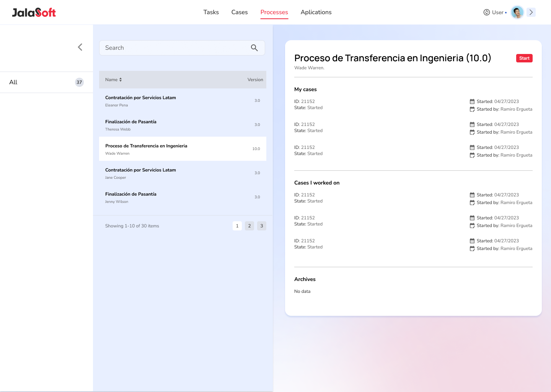Viewport: 551px width, 392px height.
Task: Select Proceso de Transferencia en Ingenieria row
Action: pyautogui.click(x=183, y=149)
